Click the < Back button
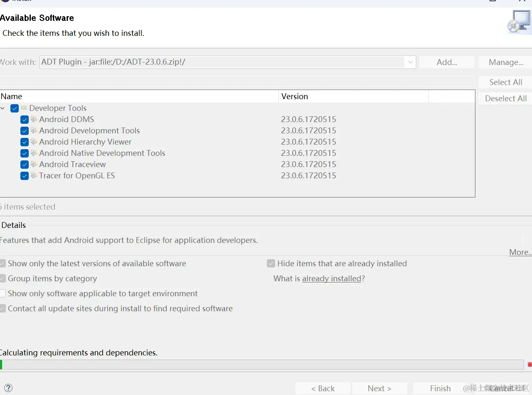 pyautogui.click(x=323, y=388)
